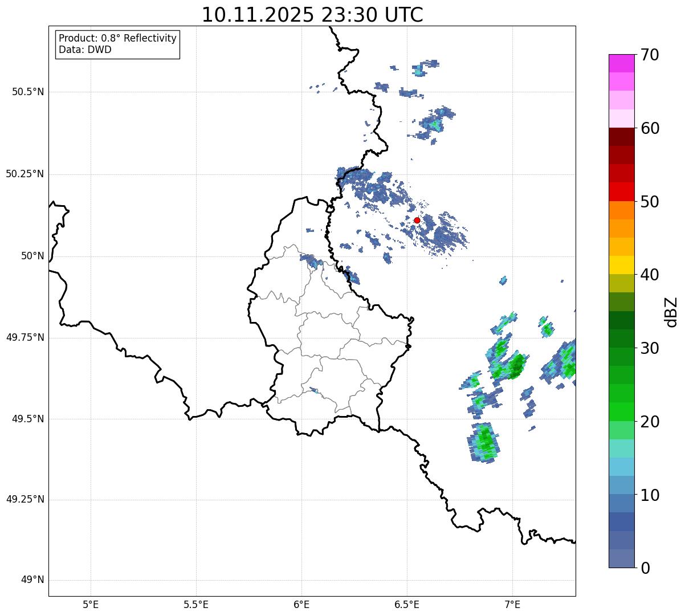This screenshot has width=685, height=616.
Task: Pick the yellow swatch above 40
Action: 622,265
